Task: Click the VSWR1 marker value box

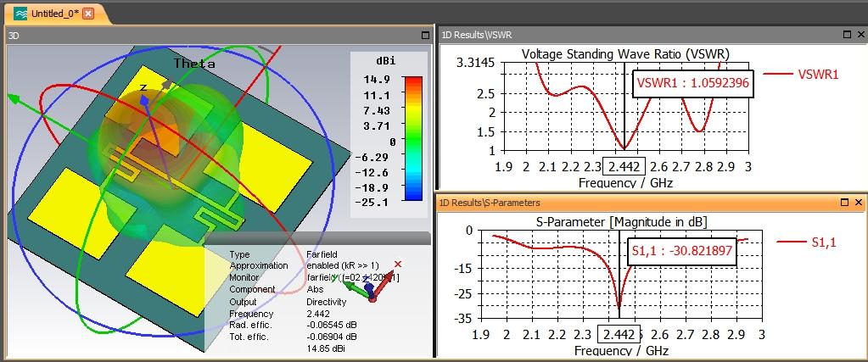Action: (x=693, y=84)
